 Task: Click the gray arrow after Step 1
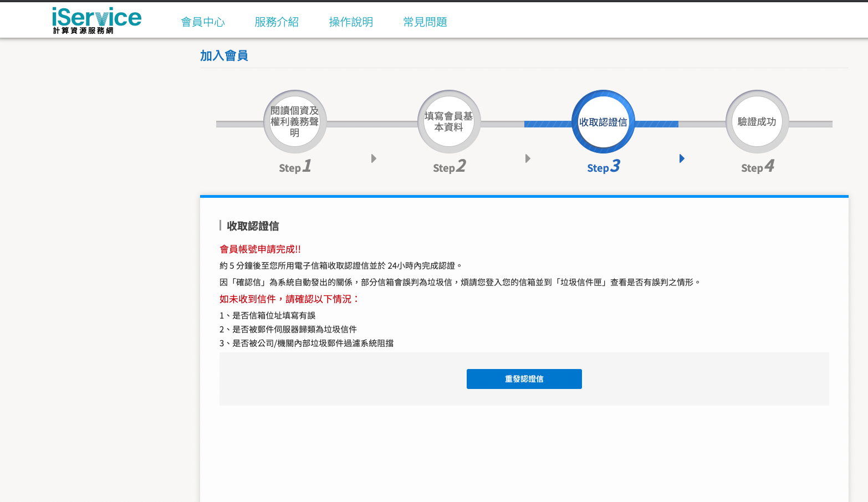click(374, 158)
